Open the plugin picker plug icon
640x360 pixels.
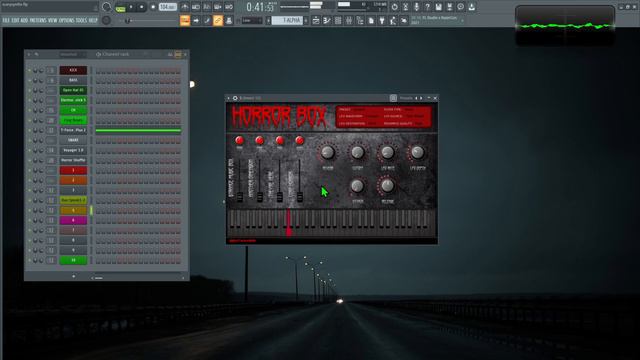pyautogui.click(x=382, y=20)
